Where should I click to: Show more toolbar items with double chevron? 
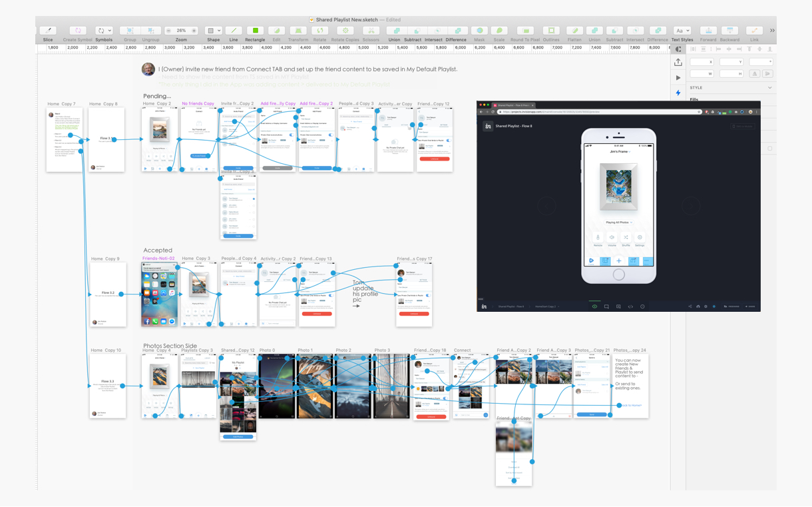772,31
